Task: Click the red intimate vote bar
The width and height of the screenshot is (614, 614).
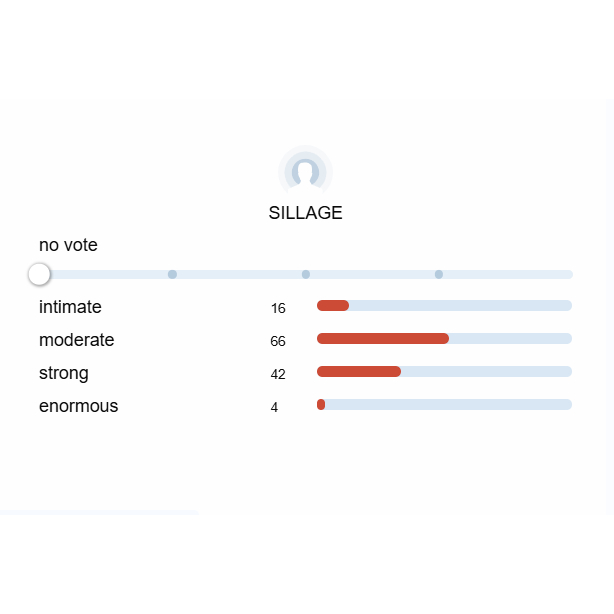Action: tap(333, 305)
